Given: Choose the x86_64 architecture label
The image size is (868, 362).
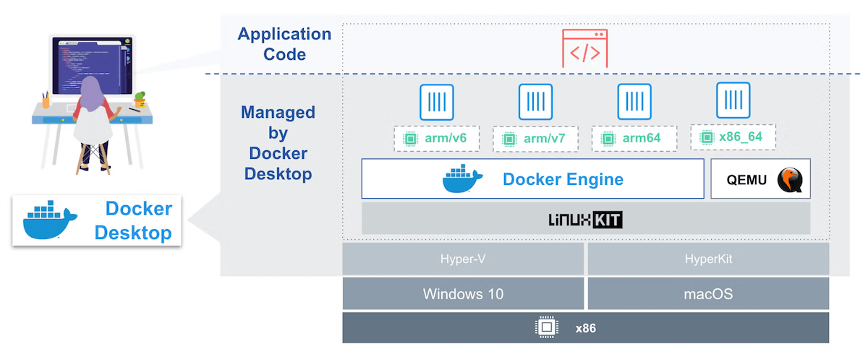Looking at the screenshot, I should click(x=733, y=137).
